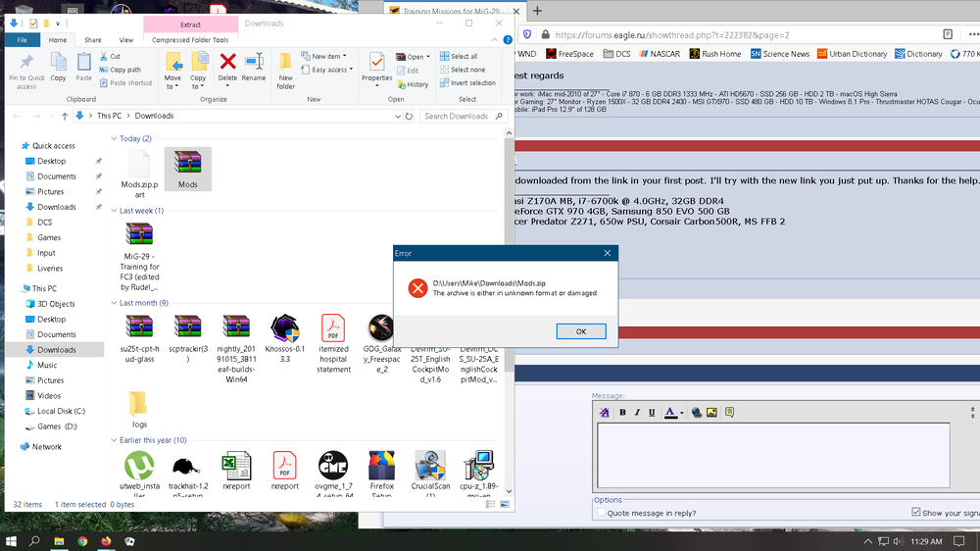The width and height of the screenshot is (980, 551).
Task: Open Urban Dictionary bookmark
Action: coord(852,54)
